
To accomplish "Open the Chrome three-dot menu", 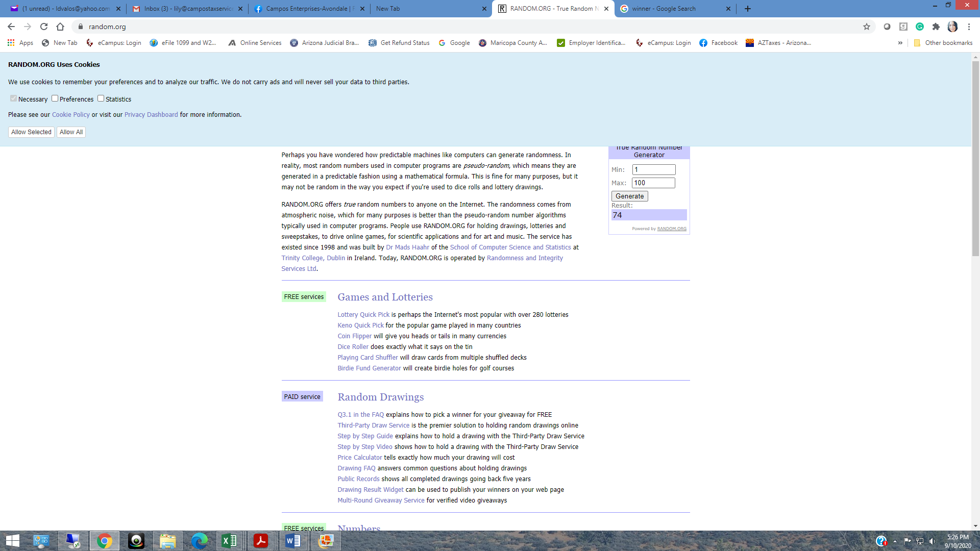I will pos(969,27).
